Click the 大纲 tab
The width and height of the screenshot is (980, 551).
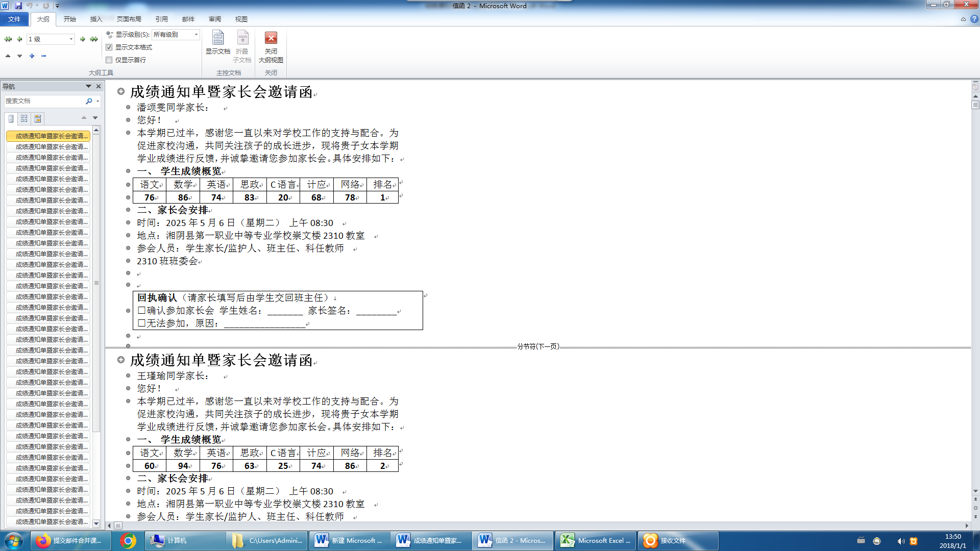[x=43, y=19]
